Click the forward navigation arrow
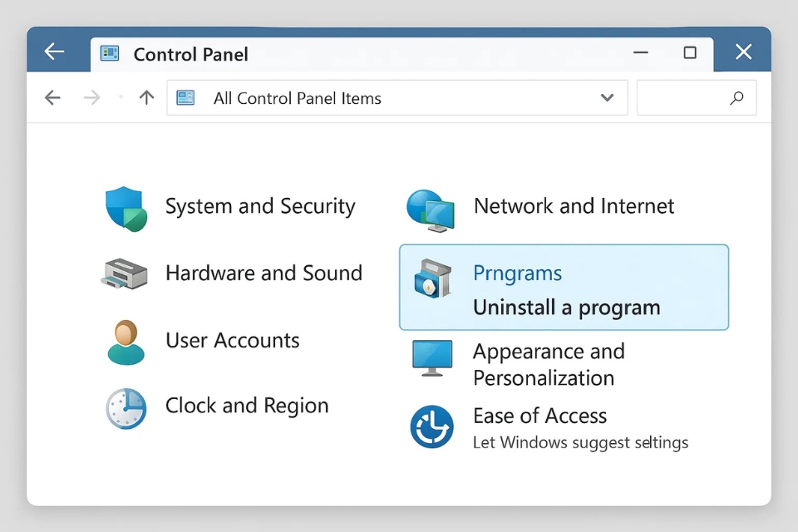798x532 pixels. click(91, 98)
